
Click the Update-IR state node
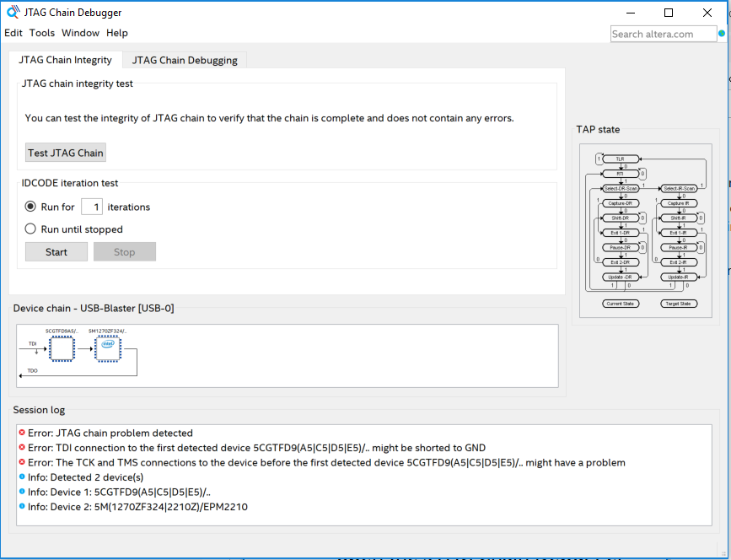[x=679, y=277]
